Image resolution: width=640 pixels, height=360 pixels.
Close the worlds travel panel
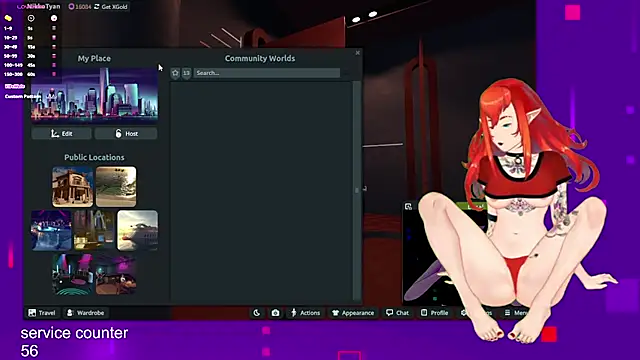pos(358,53)
